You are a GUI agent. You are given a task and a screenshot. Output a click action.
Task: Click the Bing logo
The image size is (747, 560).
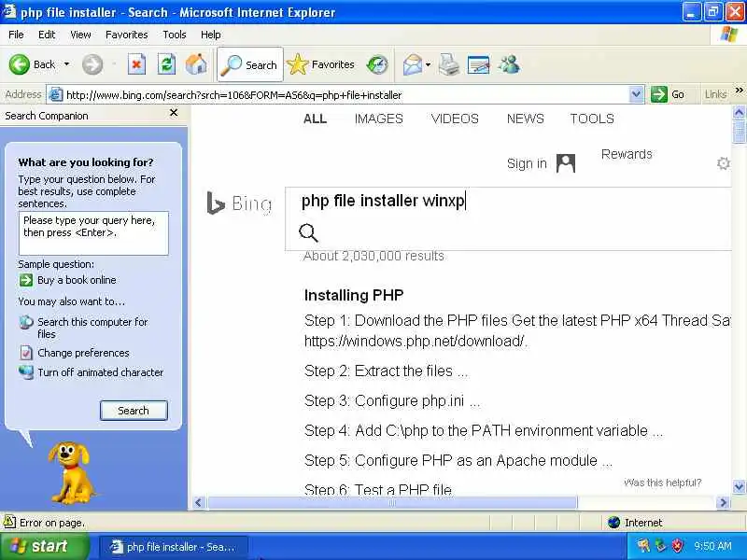[239, 203]
